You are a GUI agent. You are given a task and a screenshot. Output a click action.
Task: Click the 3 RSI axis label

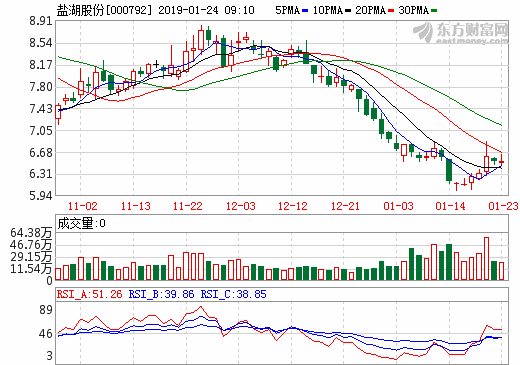pos(49,356)
